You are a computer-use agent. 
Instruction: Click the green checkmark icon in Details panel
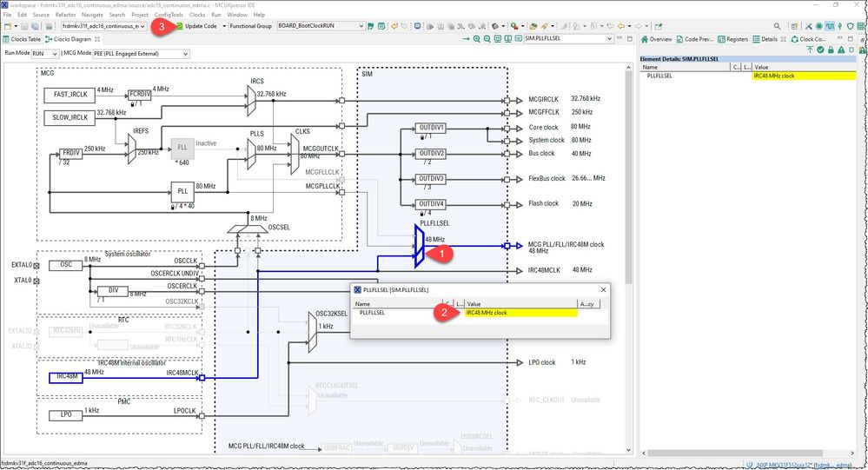pyautogui.click(x=820, y=50)
